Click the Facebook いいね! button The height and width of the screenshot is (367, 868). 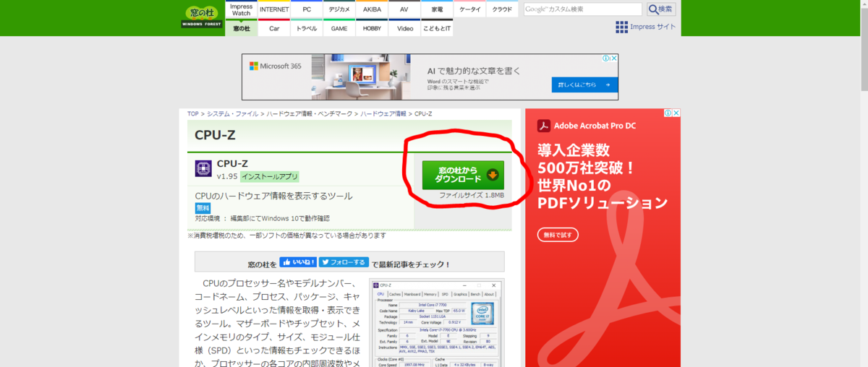pyautogui.click(x=298, y=263)
